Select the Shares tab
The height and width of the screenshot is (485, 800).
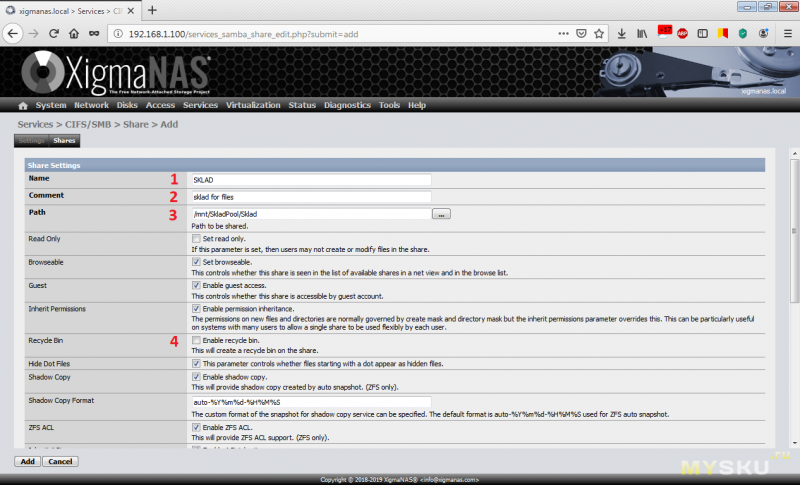pos(64,141)
